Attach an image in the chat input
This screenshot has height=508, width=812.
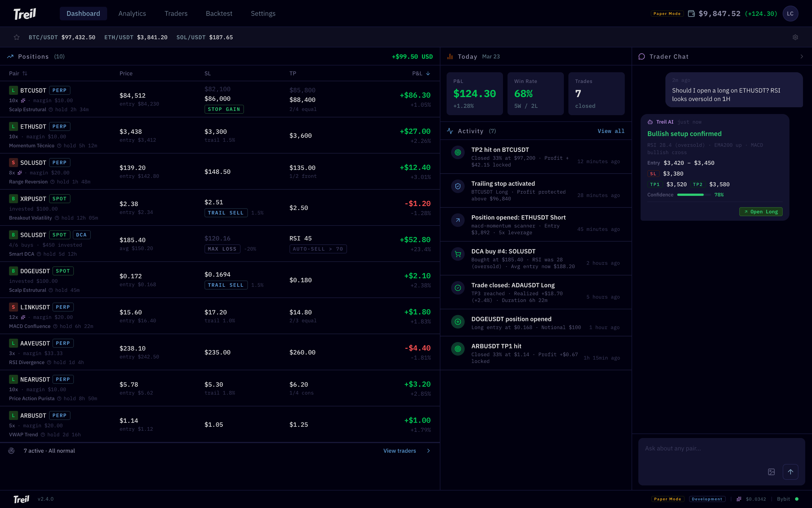[x=771, y=472]
